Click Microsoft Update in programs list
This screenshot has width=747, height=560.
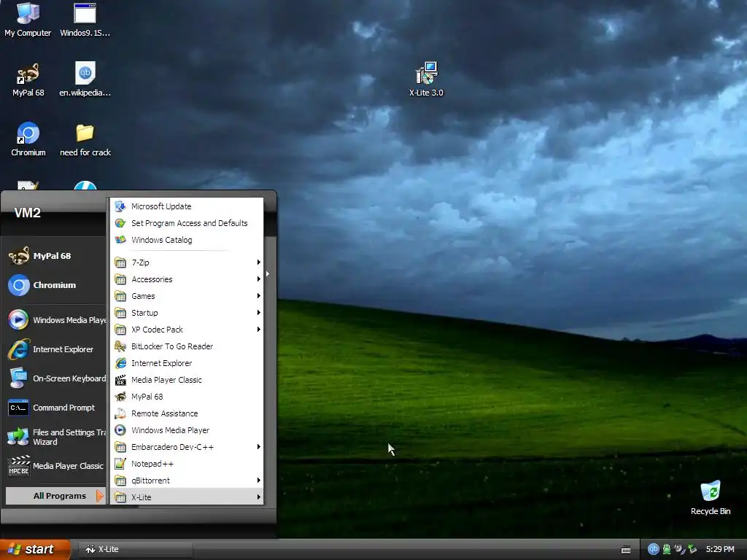click(187, 206)
